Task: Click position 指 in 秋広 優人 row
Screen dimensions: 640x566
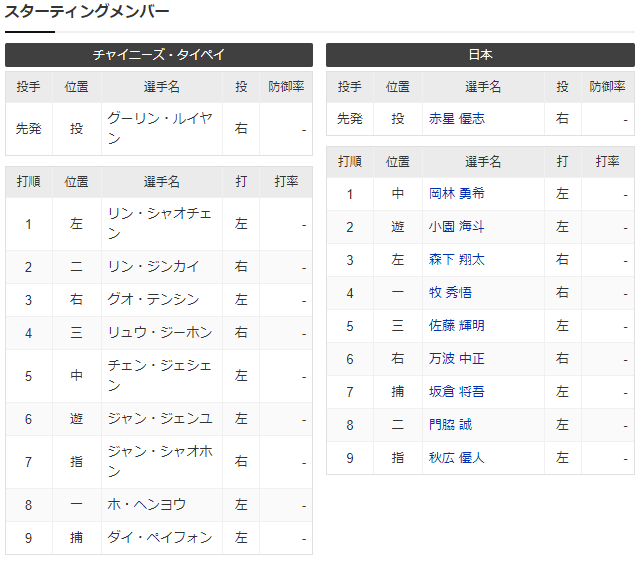Action: [398, 458]
